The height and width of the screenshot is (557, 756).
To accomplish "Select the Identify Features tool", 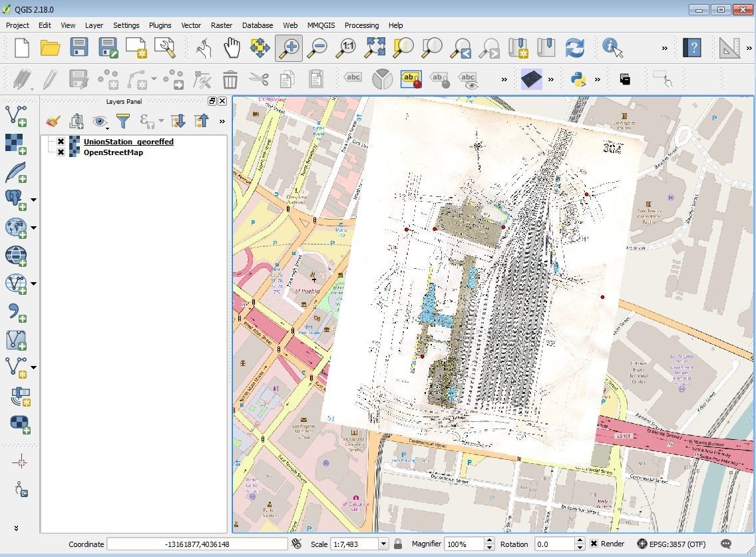I will point(612,48).
